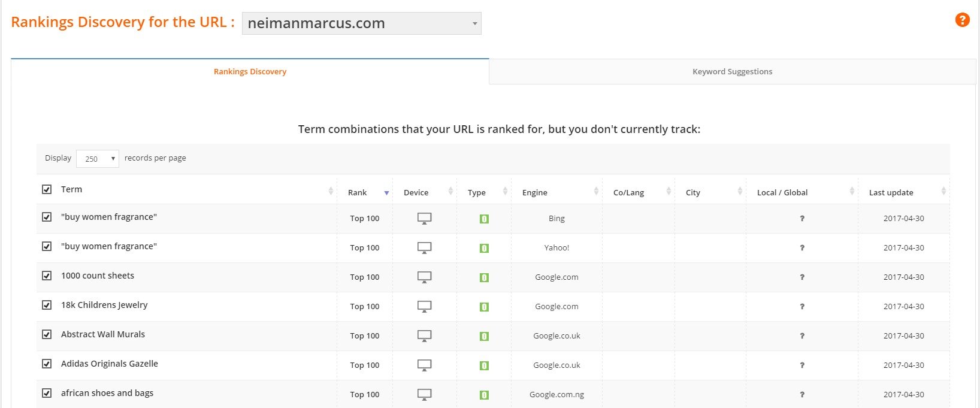This screenshot has height=408, width=980.
Task: Click the term Adidas Originals Gazelle
Action: pos(110,364)
